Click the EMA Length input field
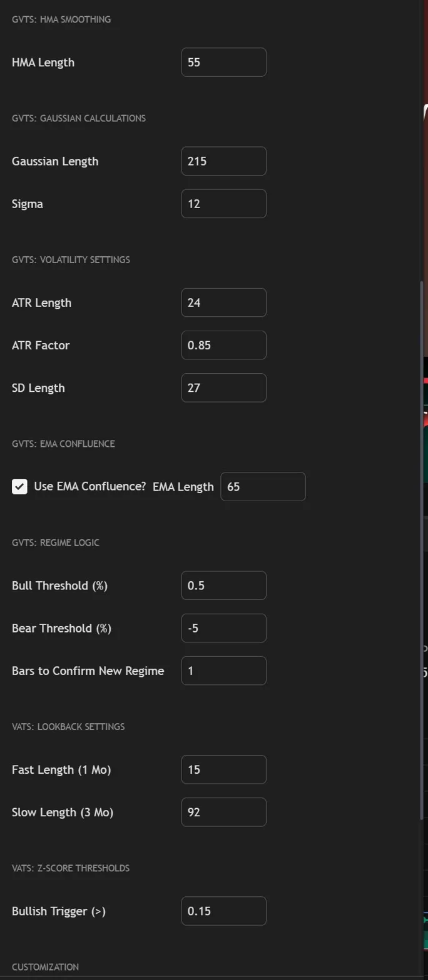This screenshot has width=428, height=980. tap(263, 486)
